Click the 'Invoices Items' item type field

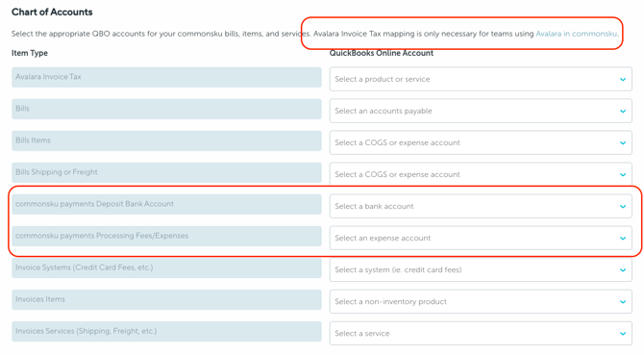166,299
